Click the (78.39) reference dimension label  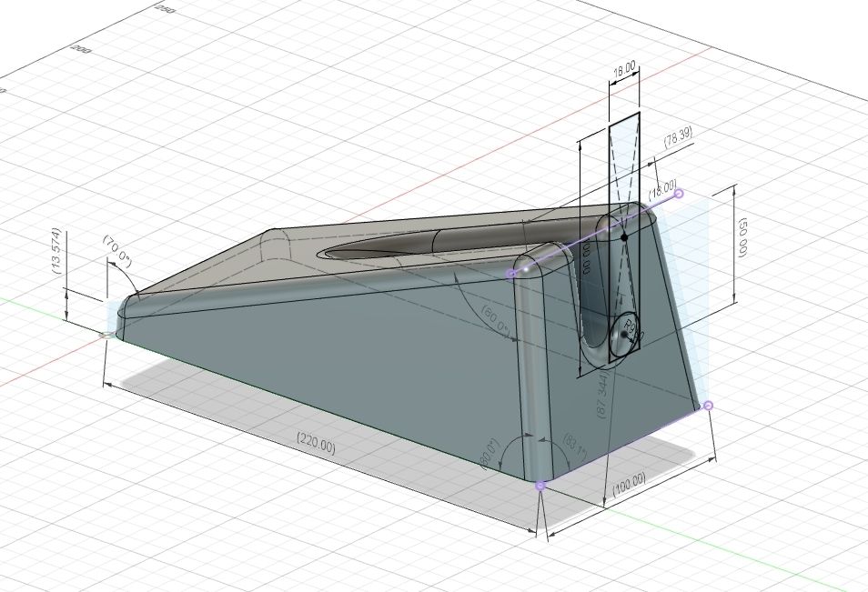[679, 138]
